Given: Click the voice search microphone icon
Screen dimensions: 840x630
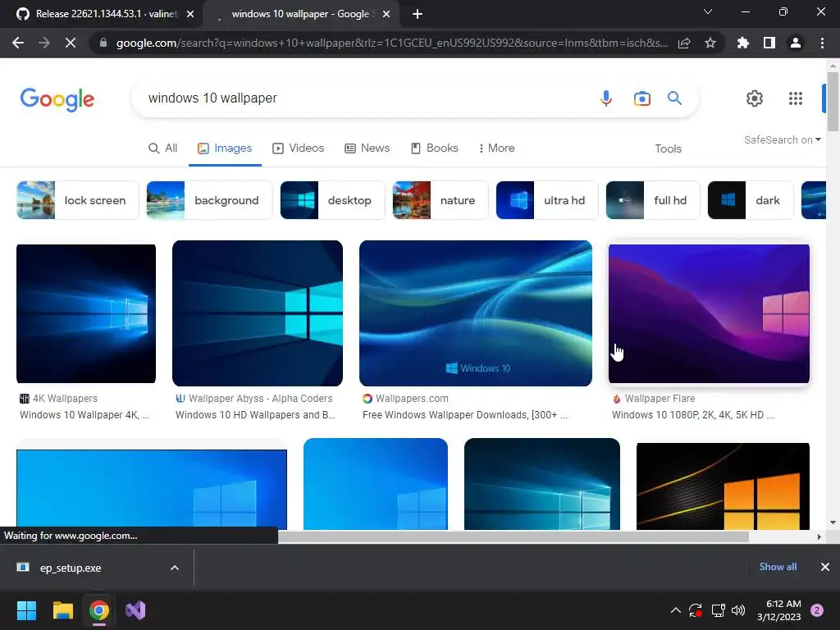Looking at the screenshot, I should point(606,98).
